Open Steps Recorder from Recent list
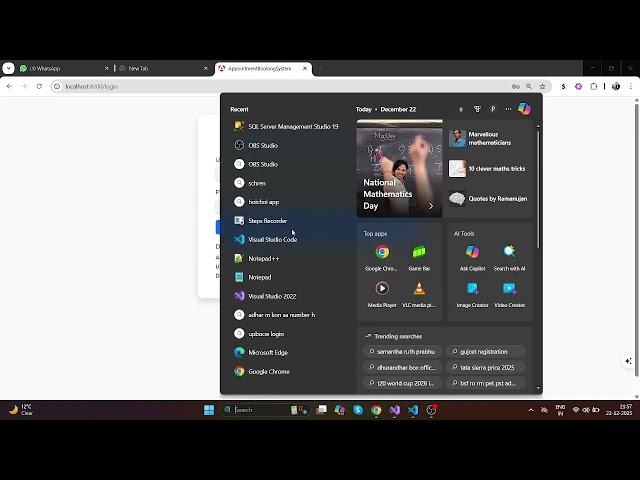Screen dimensions: 640x480 tap(267, 221)
